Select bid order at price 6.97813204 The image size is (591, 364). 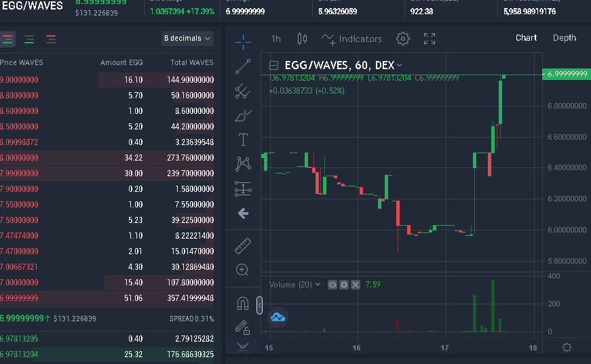coord(107,355)
